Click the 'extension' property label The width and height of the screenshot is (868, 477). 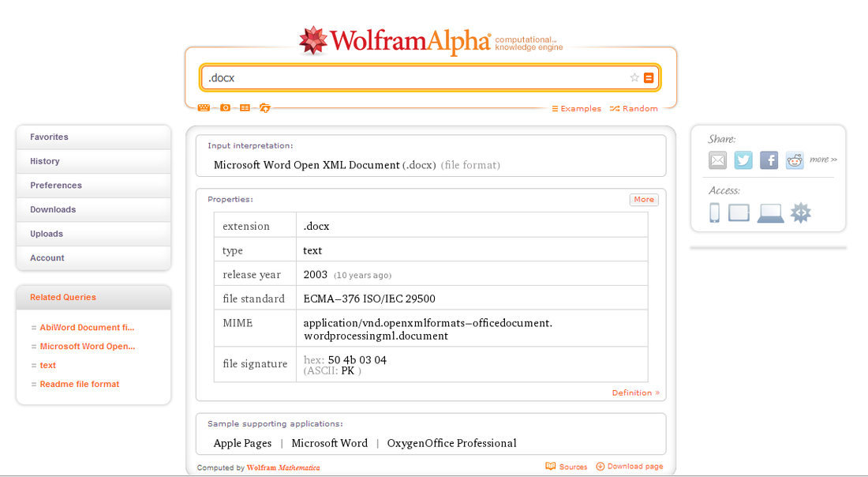[245, 226]
